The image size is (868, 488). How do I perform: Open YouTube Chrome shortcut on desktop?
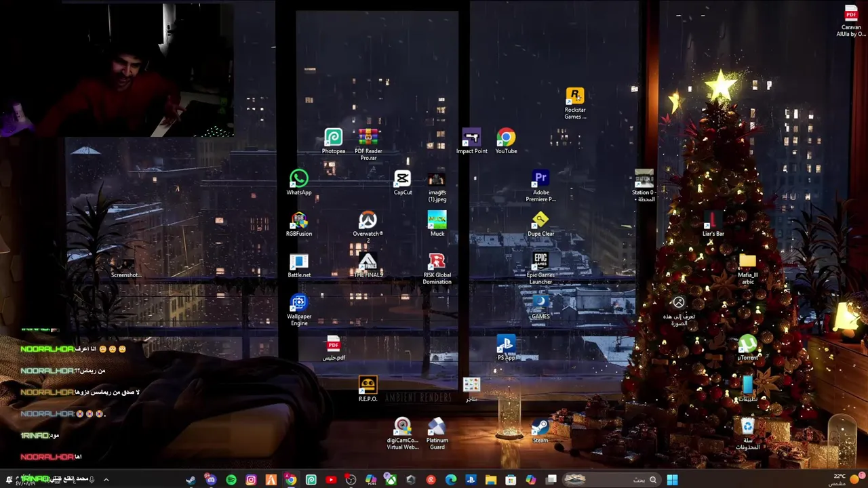(506, 142)
